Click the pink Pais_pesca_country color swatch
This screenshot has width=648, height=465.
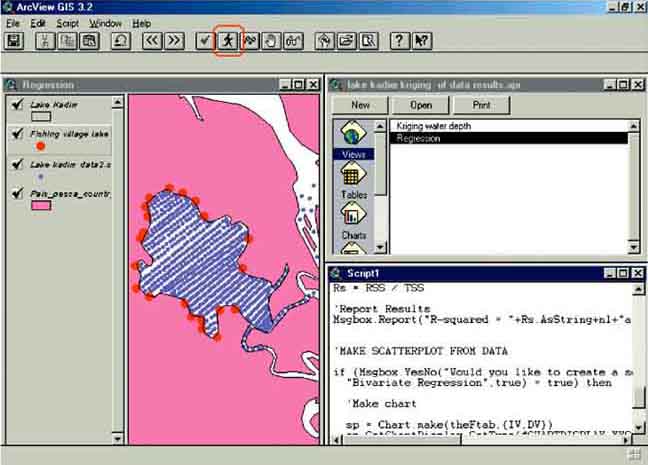tap(41, 206)
